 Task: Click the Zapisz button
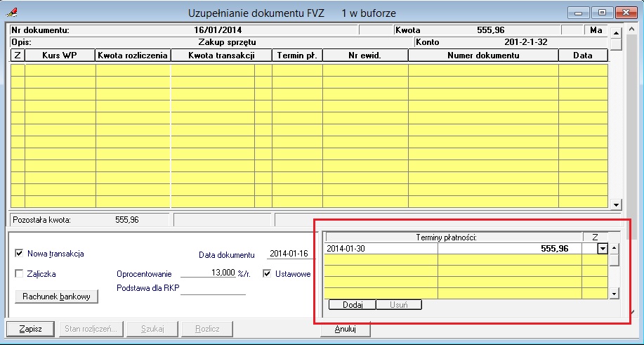click(x=31, y=328)
